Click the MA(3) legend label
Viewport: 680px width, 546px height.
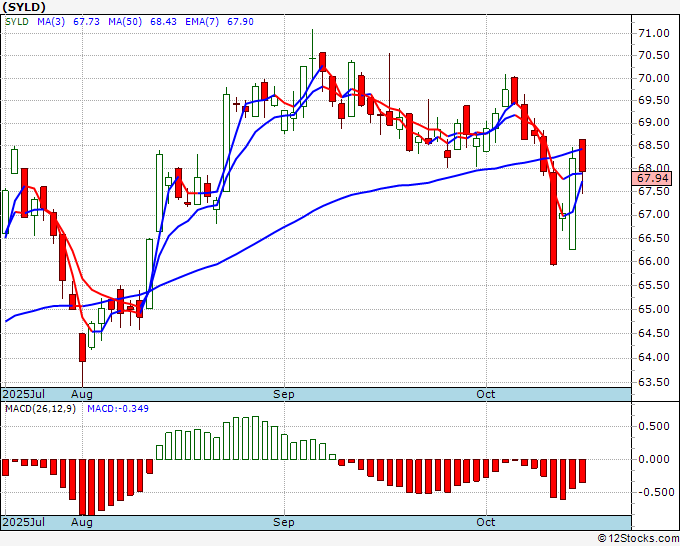(51, 22)
